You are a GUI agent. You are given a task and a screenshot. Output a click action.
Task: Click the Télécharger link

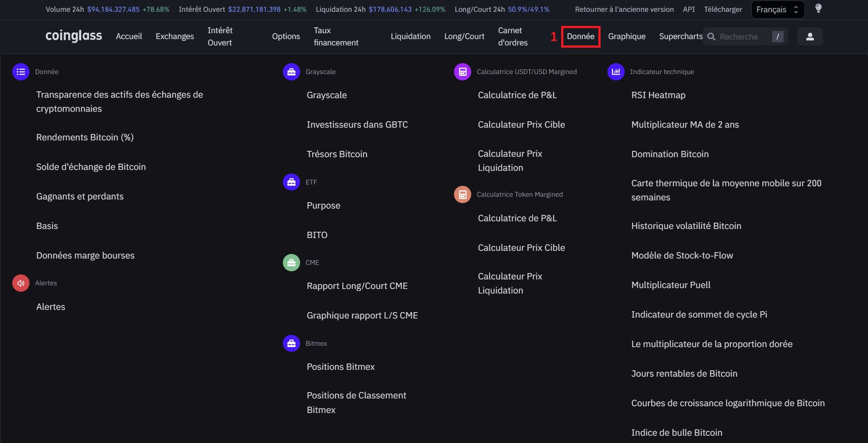[x=723, y=9]
